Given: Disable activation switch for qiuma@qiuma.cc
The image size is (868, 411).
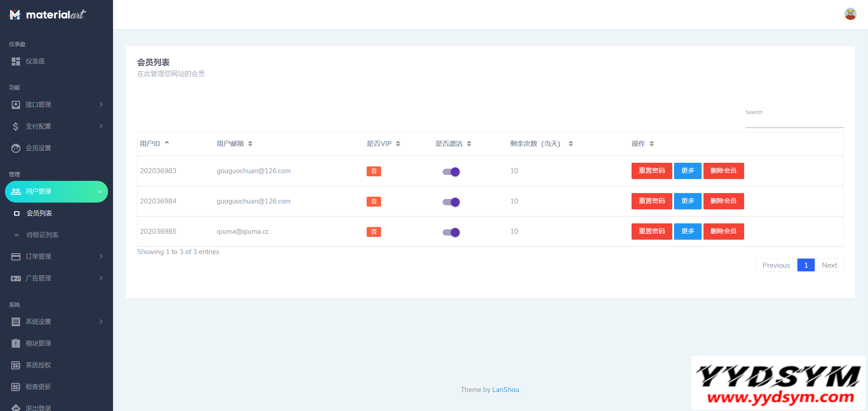Looking at the screenshot, I should tap(451, 232).
